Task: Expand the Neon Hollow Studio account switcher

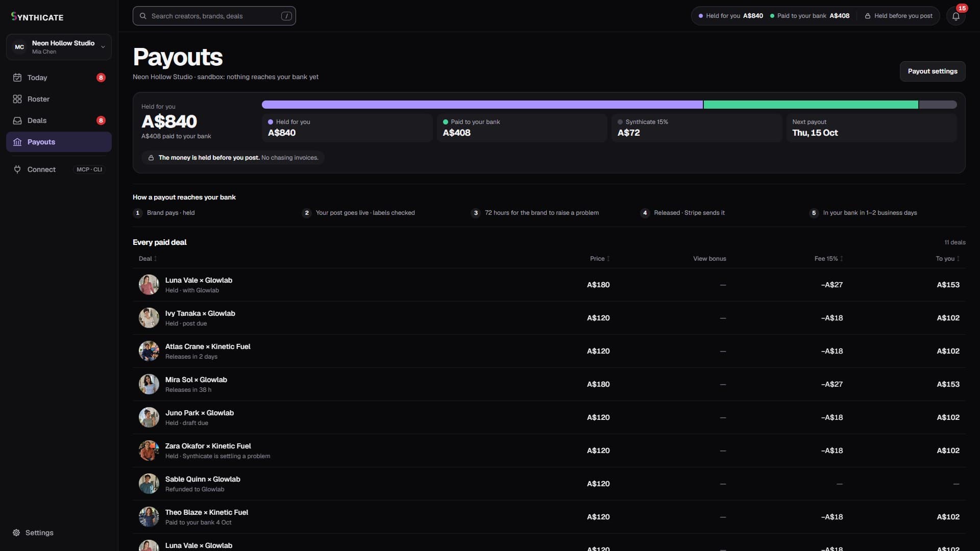Action: tap(59, 47)
